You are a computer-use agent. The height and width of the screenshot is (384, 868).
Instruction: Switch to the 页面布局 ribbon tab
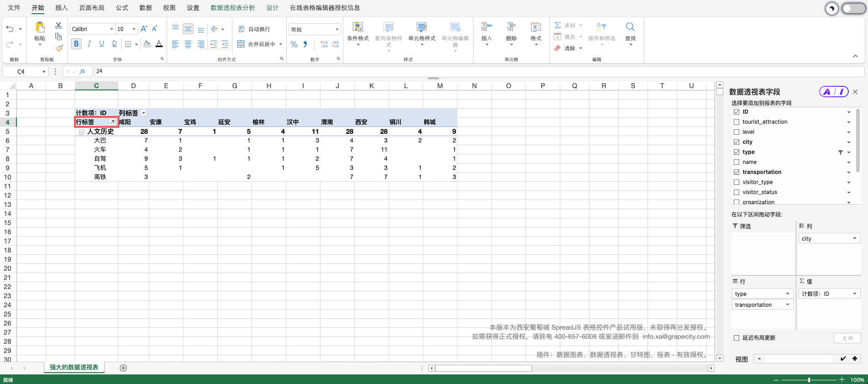(x=92, y=8)
